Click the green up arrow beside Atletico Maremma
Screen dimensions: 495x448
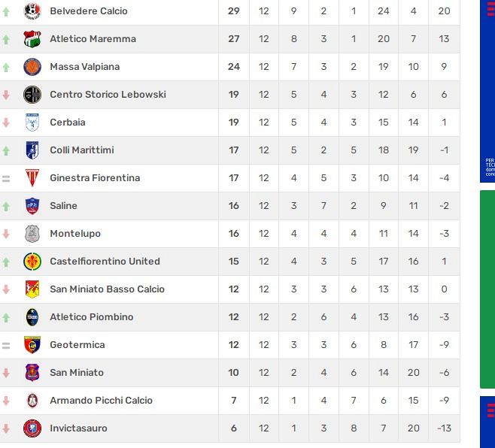(x=7, y=39)
